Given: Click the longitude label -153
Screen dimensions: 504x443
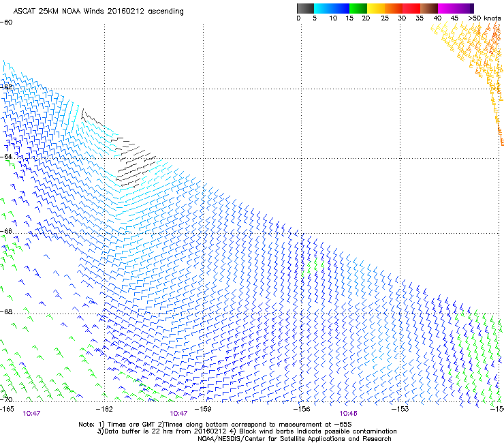Looking at the screenshot, I should pos(400,409).
